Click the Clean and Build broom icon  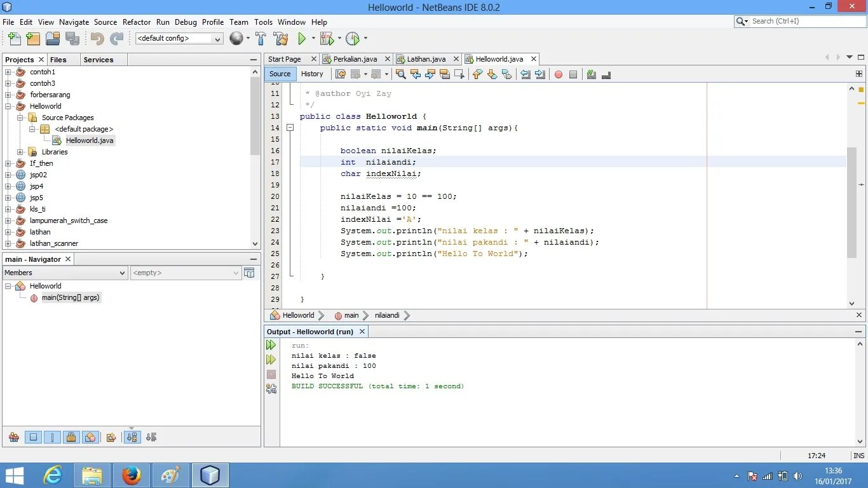281,39
